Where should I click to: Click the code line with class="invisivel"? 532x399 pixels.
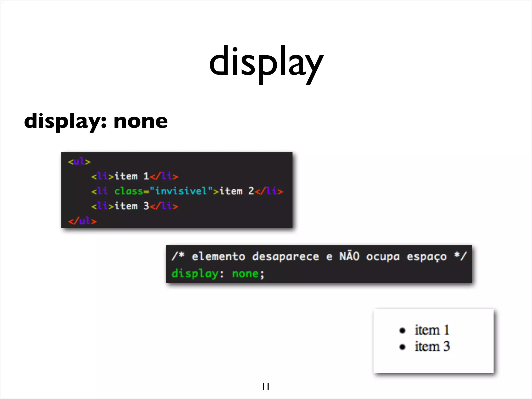[x=187, y=191]
